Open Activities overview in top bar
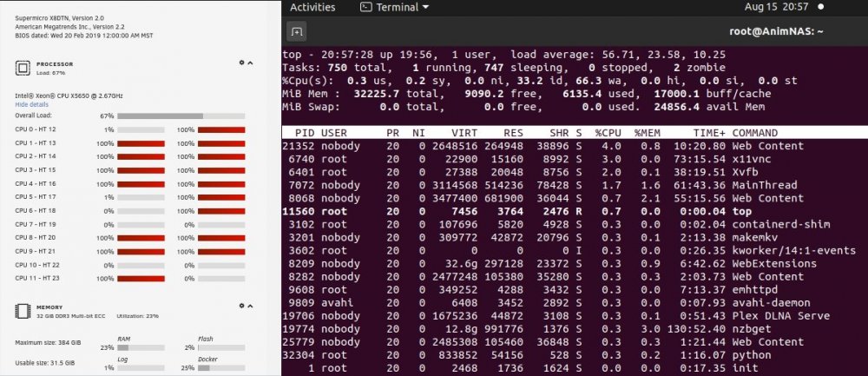 [x=312, y=7]
